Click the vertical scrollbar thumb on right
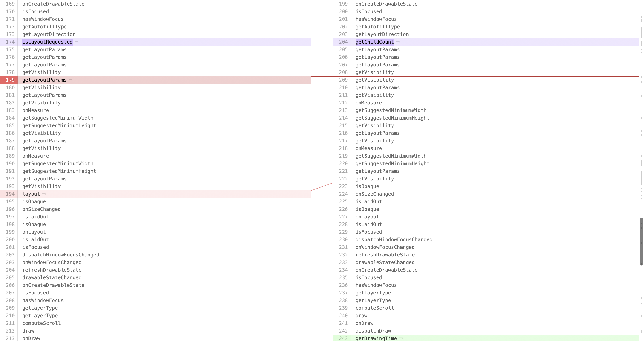This screenshot has width=644, height=341. (x=641, y=241)
